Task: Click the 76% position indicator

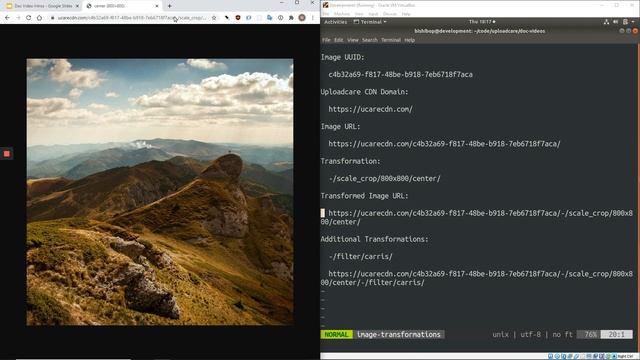Action: click(590, 334)
